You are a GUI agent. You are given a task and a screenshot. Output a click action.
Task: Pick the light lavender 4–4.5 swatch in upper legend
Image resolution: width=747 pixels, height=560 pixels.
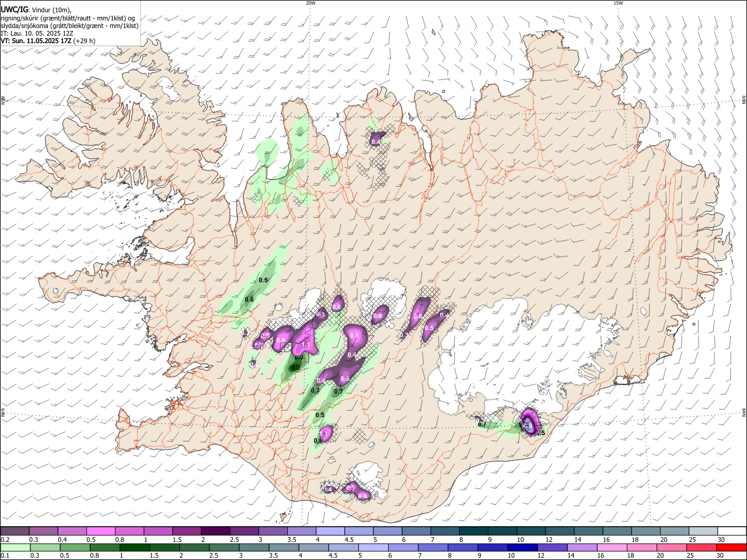pos(329,531)
